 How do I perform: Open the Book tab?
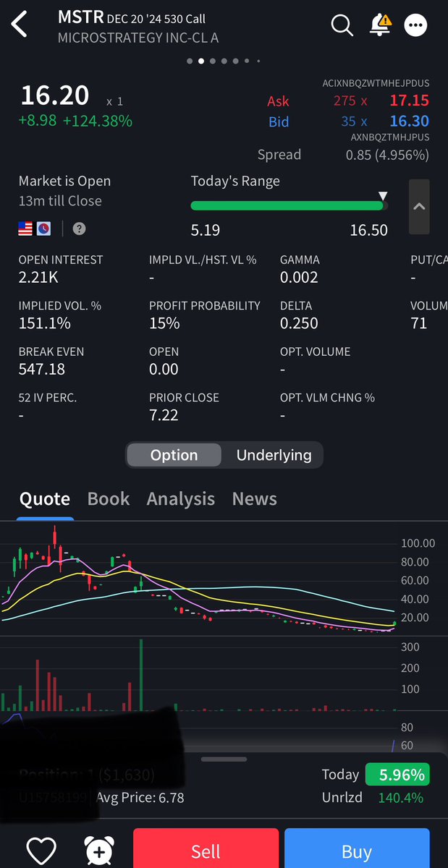coord(109,498)
